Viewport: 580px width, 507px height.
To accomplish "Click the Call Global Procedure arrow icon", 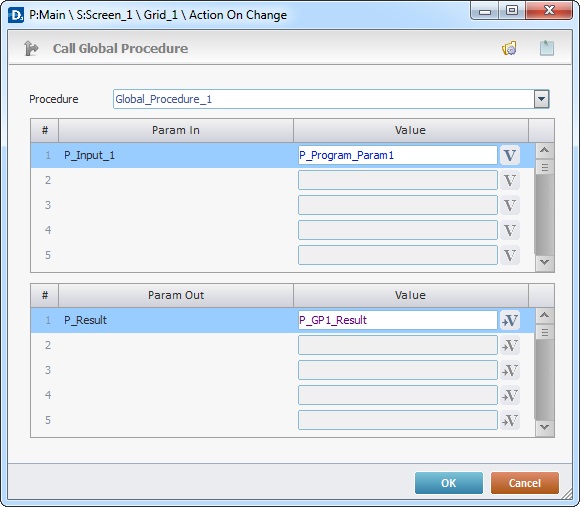I will [x=31, y=48].
